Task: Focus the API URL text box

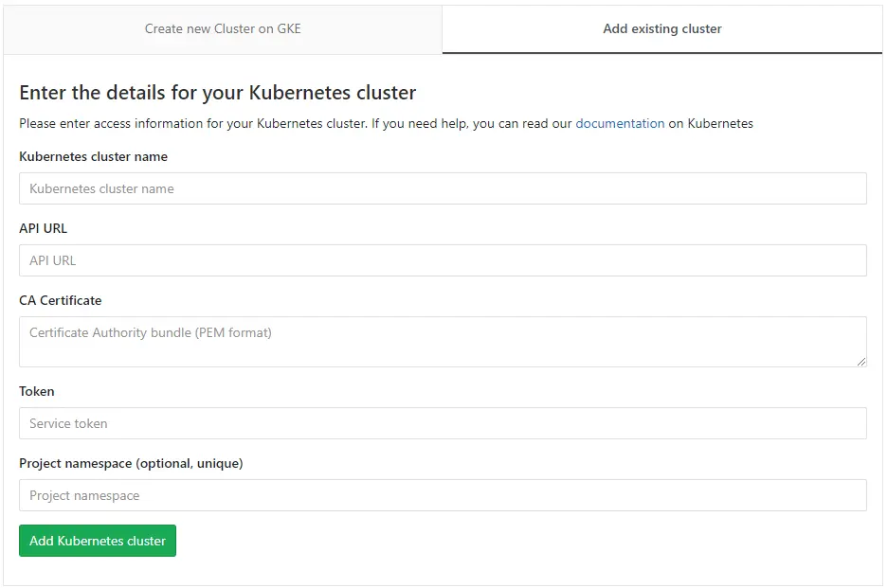Action: click(443, 260)
